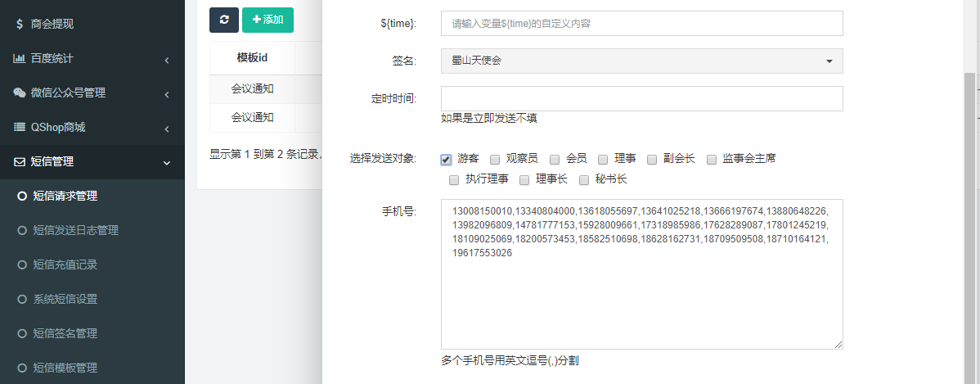Click the dark refresh icon button
980x384 pixels.
(x=223, y=19)
